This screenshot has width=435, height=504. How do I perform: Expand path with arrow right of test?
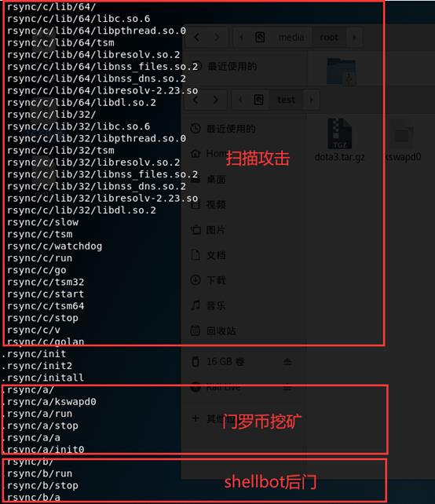coord(311,100)
